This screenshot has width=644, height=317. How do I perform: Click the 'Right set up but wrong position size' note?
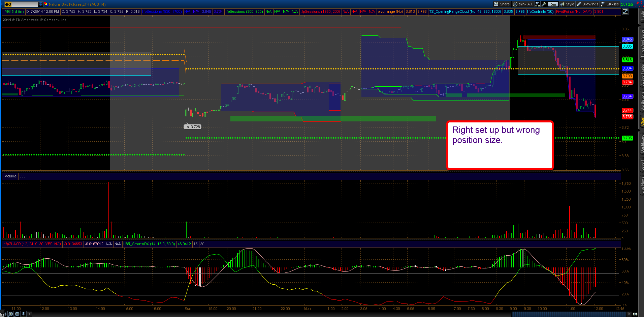500,145
